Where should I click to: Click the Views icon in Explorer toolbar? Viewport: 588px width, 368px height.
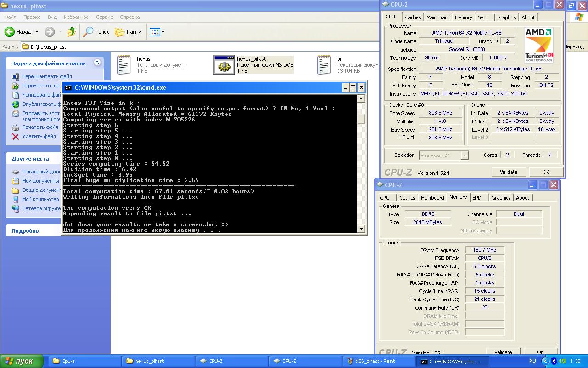(x=154, y=32)
